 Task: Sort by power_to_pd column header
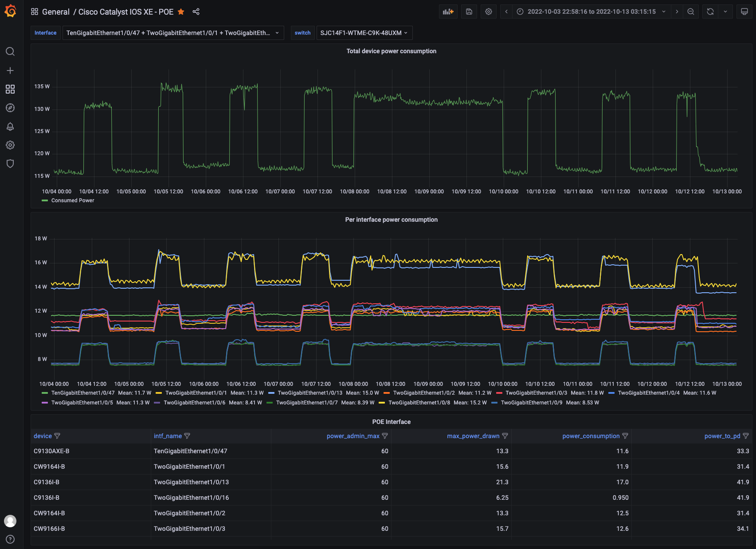coord(722,436)
